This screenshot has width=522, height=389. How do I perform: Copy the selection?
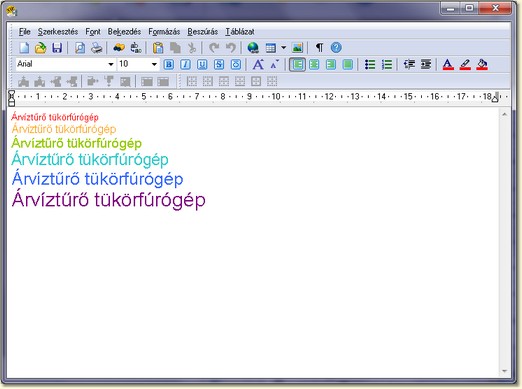click(175, 48)
